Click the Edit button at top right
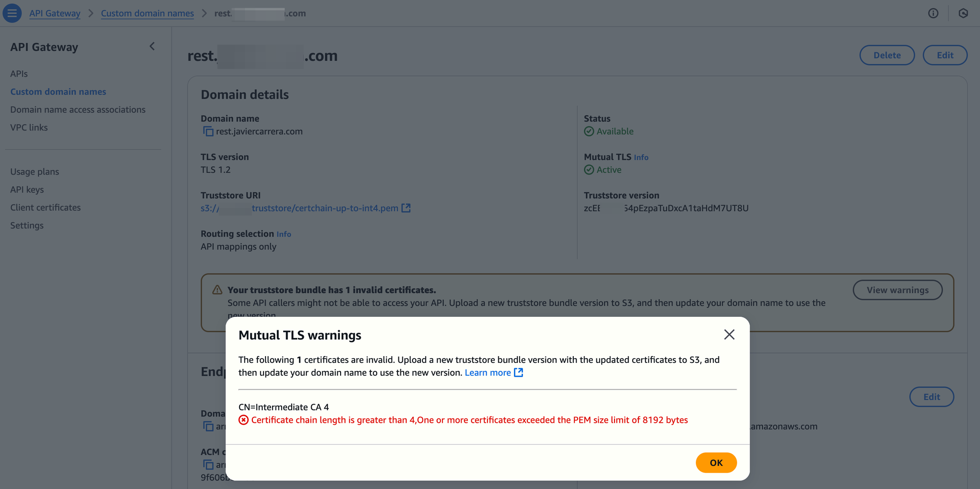The image size is (980, 489). pos(945,55)
